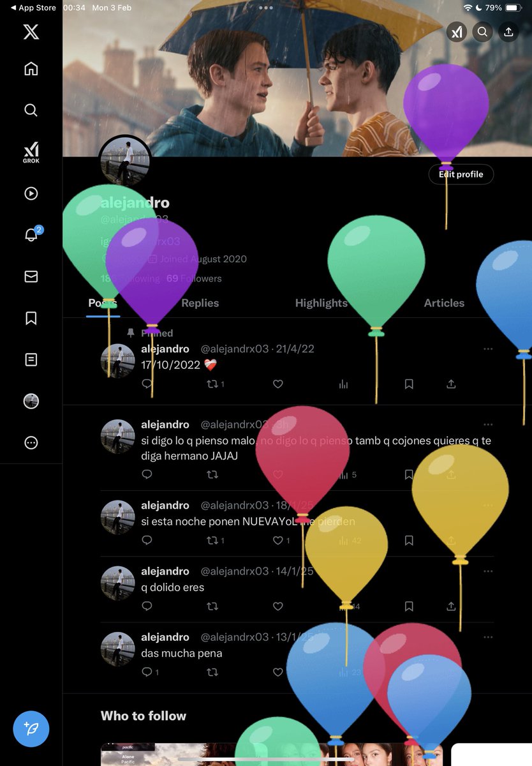Compose a new post with the blue button
Viewport: 532px width, 766px height.
(x=31, y=728)
